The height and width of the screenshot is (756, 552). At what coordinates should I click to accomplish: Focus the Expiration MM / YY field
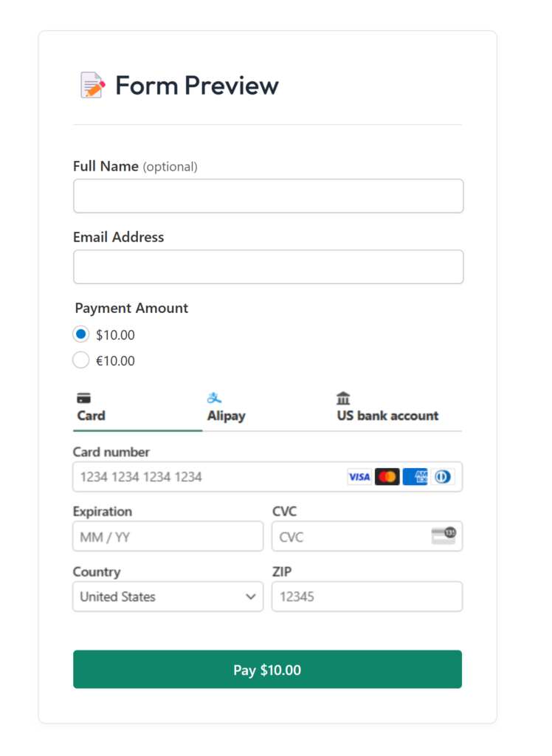pos(168,537)
